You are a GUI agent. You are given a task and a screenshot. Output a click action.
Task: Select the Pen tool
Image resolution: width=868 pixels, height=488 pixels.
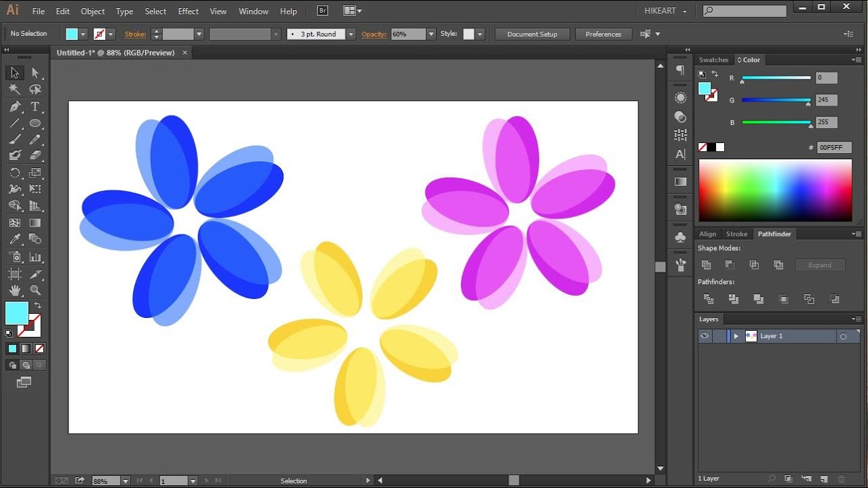point(15,106)
